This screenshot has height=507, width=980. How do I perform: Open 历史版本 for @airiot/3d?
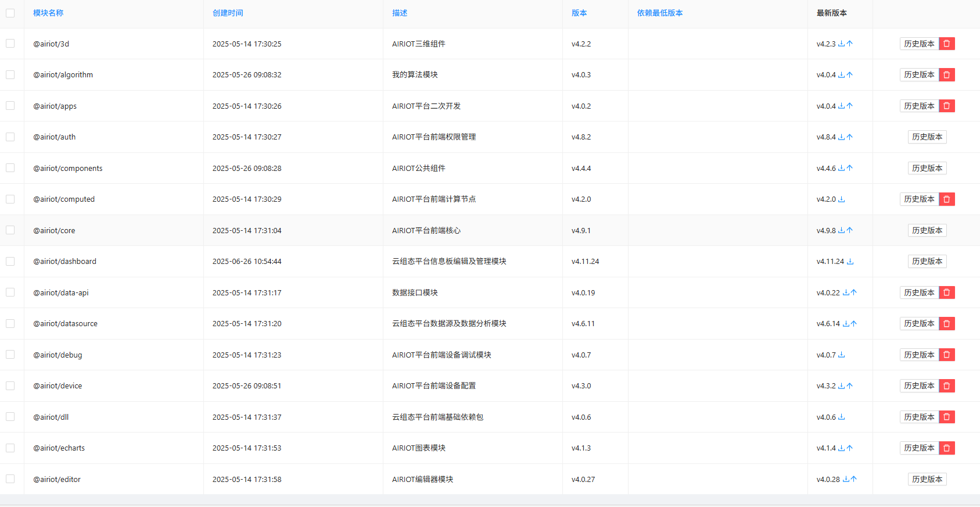(919, 44)
